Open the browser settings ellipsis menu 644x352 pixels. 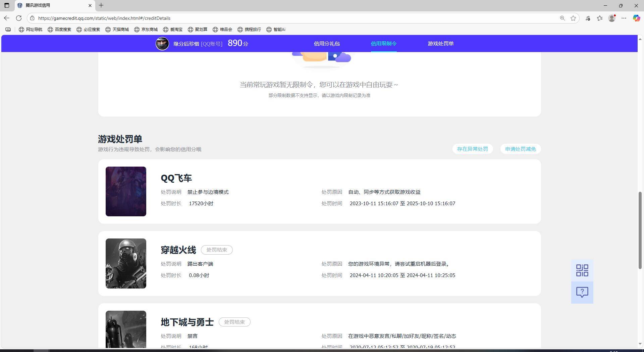[624, 18]
